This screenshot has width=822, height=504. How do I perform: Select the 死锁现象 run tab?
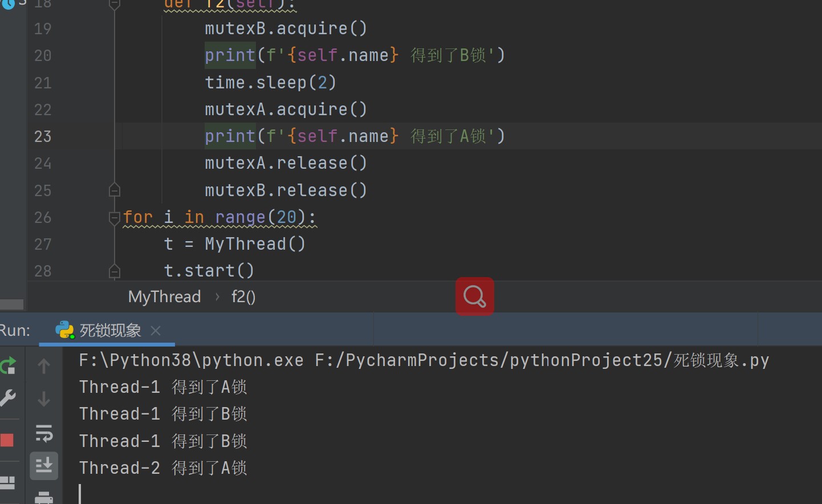pyautogui.click(x=109, y=331)
